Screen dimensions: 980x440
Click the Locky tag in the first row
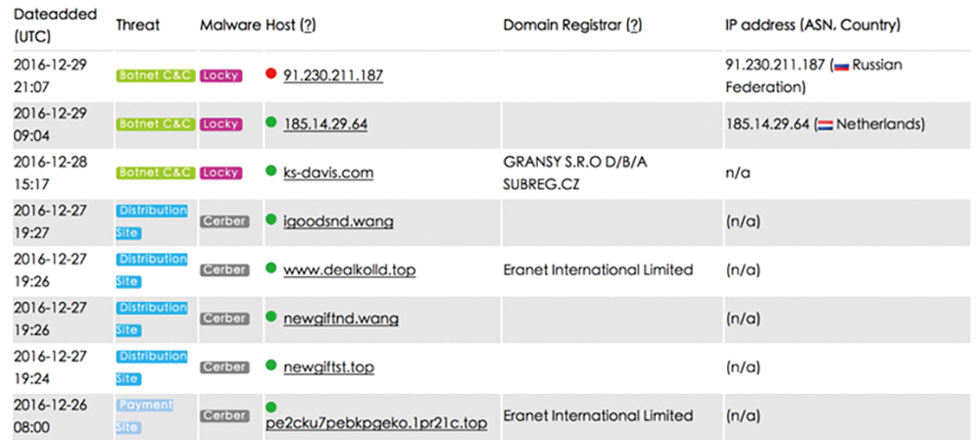[x=220, y=75]
